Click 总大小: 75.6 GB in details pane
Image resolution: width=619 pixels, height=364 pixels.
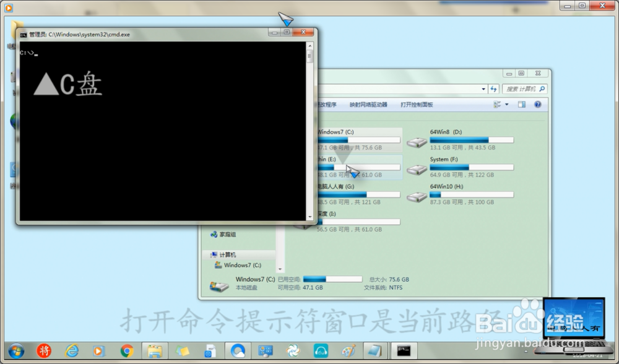[x=389, y=279]
